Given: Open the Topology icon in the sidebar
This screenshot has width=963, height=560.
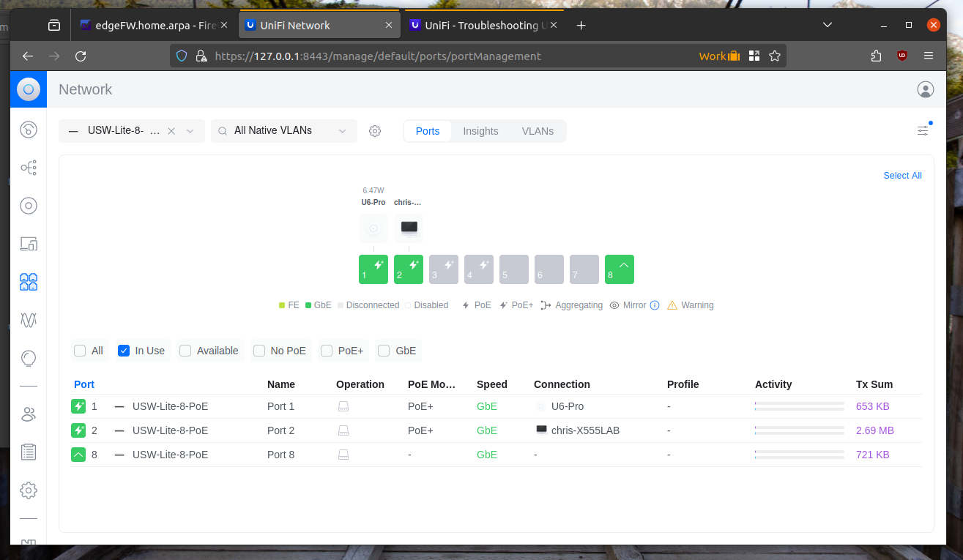Looking at the screenshot, I should coord(29,168).
